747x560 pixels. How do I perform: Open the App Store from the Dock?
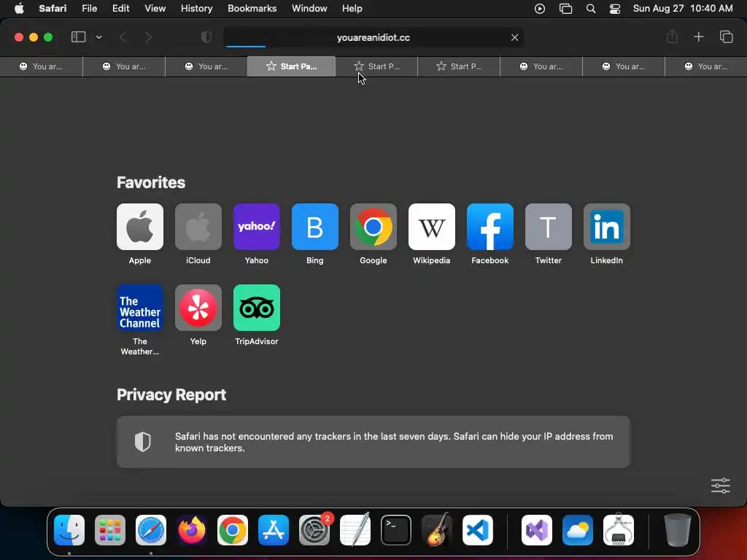[274, 530]
